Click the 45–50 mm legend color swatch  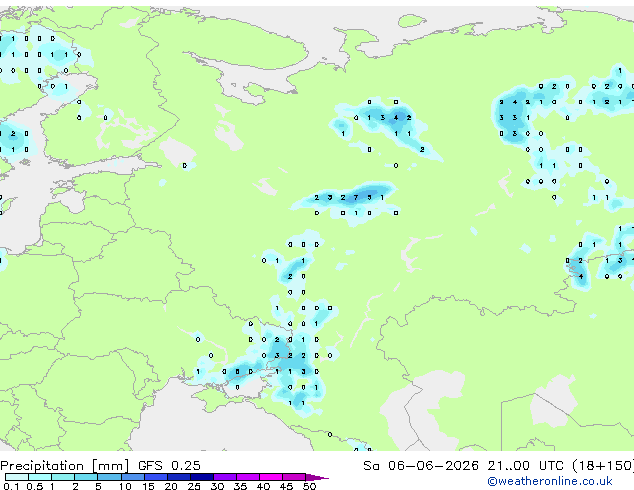(x=294, y=477)
